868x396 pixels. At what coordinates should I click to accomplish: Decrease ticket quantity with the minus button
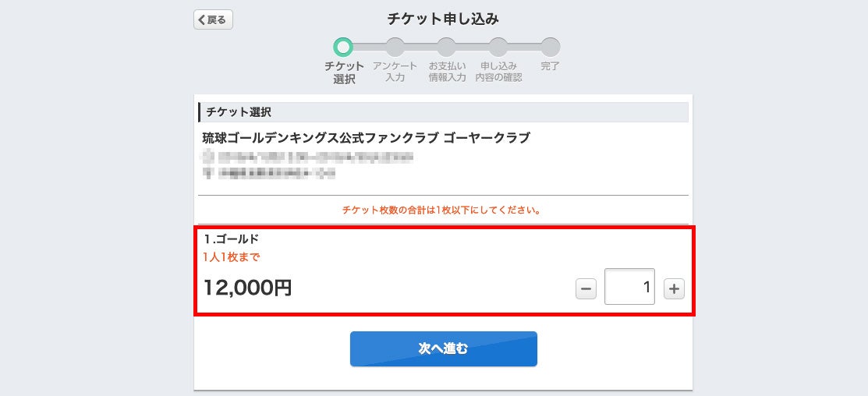pyautogui.click(x=586, y=288)
